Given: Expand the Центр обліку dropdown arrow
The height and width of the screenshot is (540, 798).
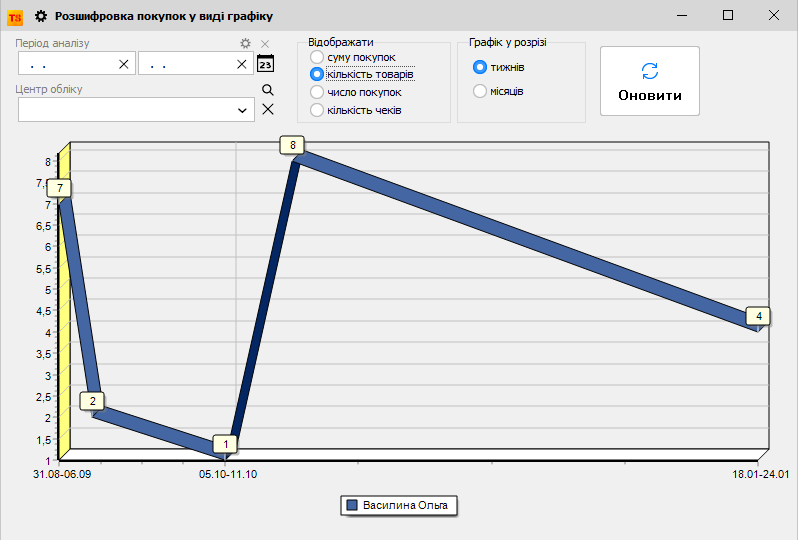Looking at the screenshot, I should pos(243,110).
